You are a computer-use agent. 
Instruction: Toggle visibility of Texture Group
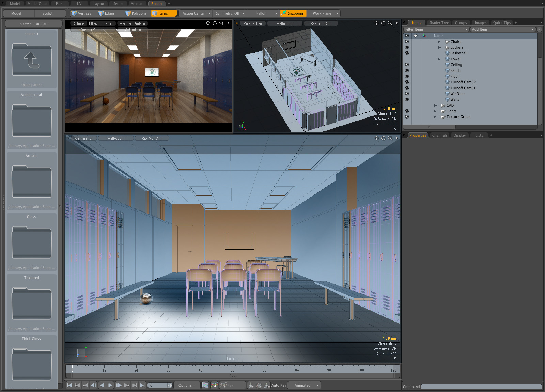[x=407, y=117]
